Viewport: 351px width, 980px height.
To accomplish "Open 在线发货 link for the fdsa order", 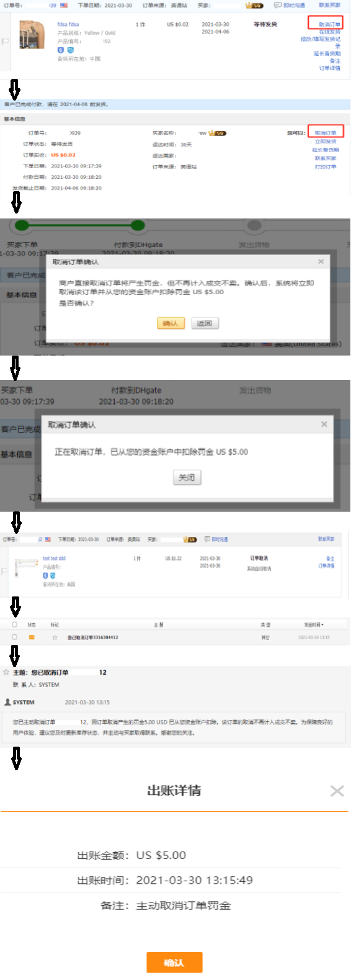I will tap(330, 32).
